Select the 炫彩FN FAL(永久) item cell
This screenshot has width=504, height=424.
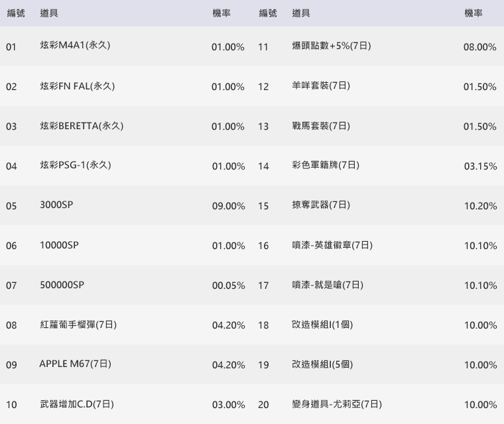click(x=77, y=86)
